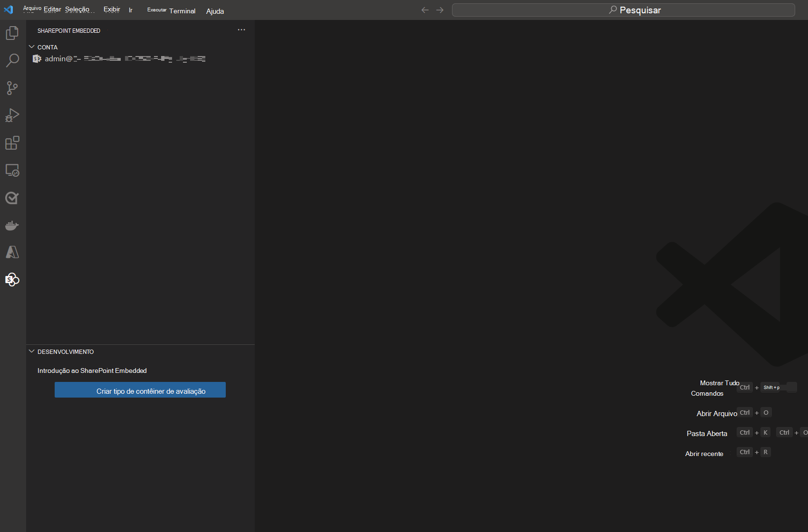
Task: Open Remote Explorer icon
Action: (12, 171)
